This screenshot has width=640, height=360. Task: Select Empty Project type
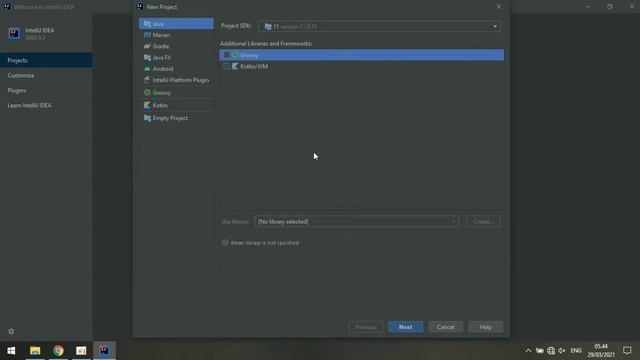click(x=176, y=118)
